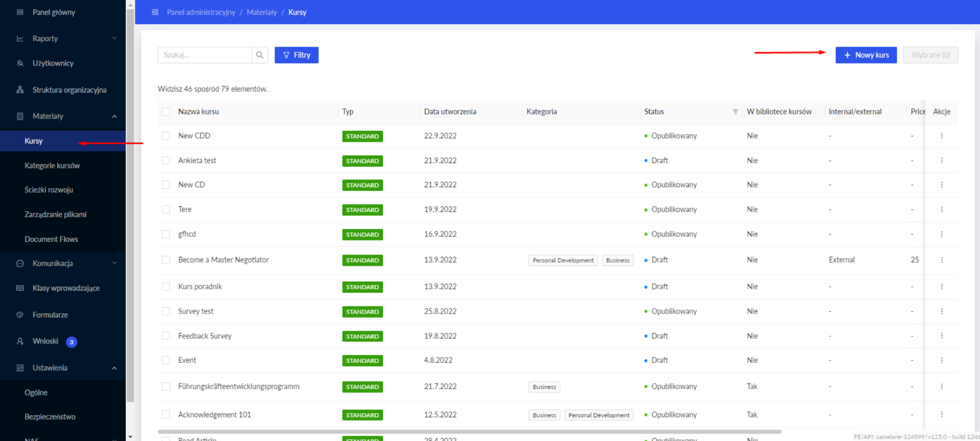Go to Ścieżki rozwoju menu item

point(49,190)
